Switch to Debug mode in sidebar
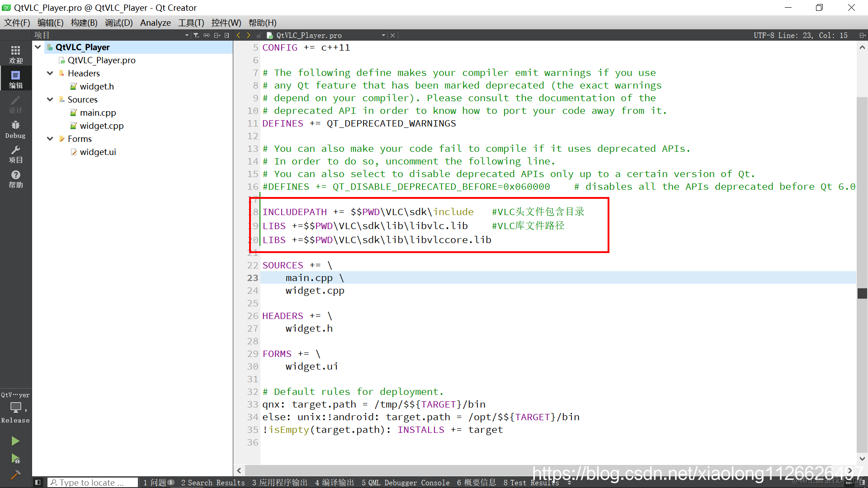The image size is (868, 488). click(15, 129)
